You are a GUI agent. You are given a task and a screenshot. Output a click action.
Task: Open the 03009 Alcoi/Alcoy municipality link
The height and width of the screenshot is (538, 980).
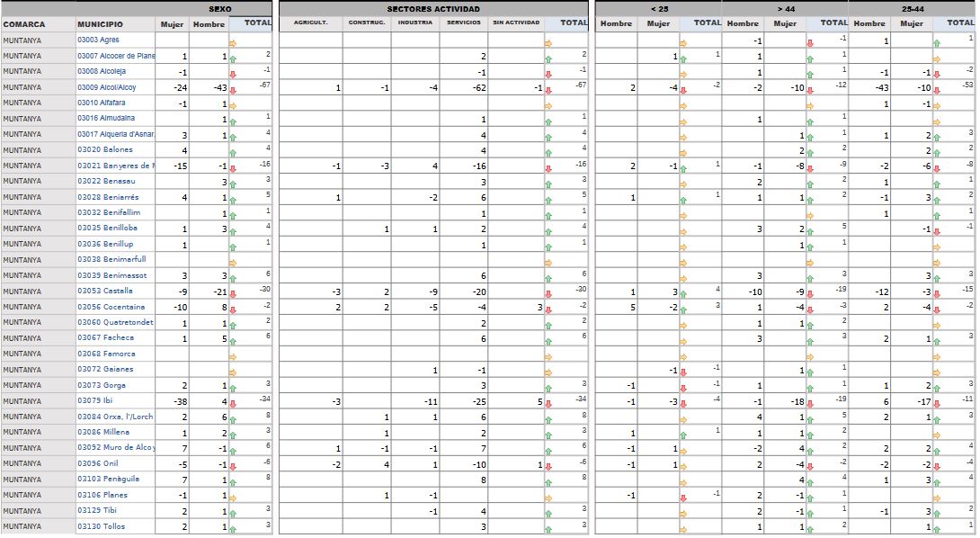105,87
